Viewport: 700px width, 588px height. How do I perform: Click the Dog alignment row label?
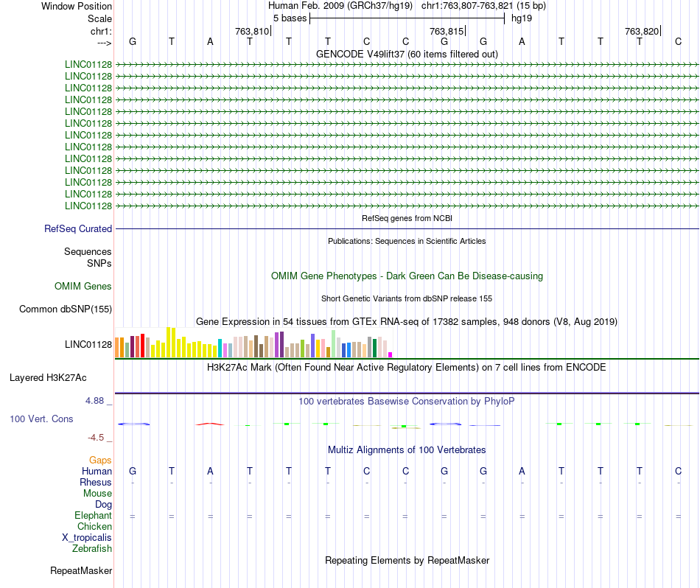pyautogui.click(x=104, y=505)
